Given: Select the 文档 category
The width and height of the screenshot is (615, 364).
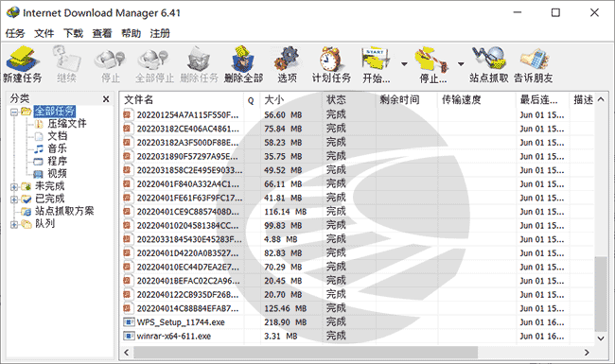Looking at the screenshot, I should [58, 136].
